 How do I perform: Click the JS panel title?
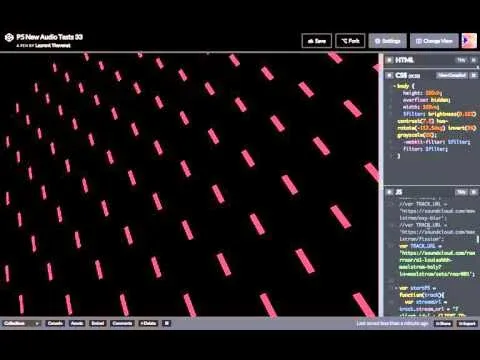click(x=399, y=192)
